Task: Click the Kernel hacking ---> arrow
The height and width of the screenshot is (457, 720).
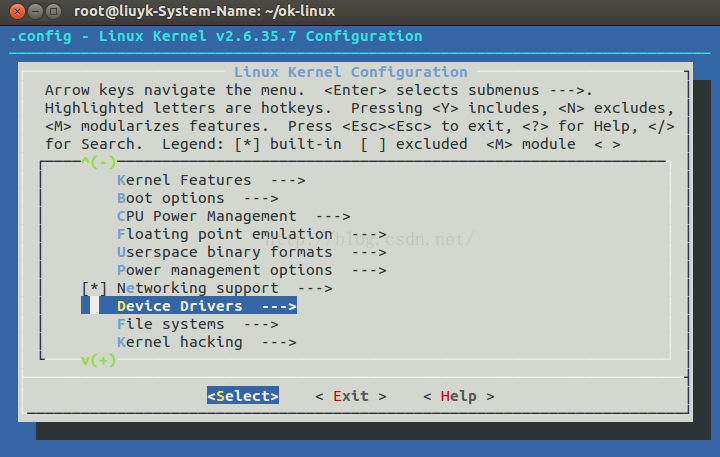Action: click(279, 343)
